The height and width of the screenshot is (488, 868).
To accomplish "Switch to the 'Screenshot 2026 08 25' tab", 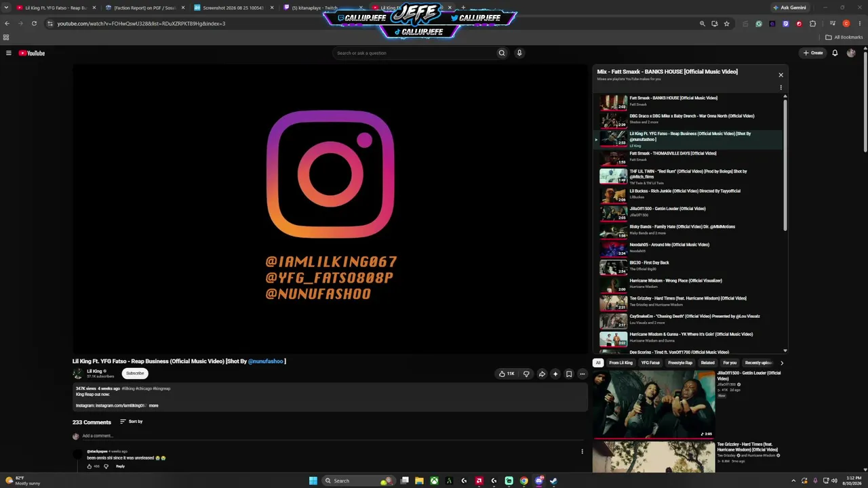I will pyautogui.click(x=233, y=7).
